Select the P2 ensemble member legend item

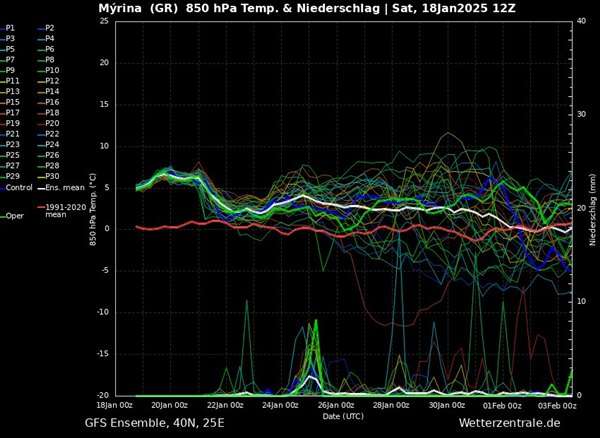50,28
